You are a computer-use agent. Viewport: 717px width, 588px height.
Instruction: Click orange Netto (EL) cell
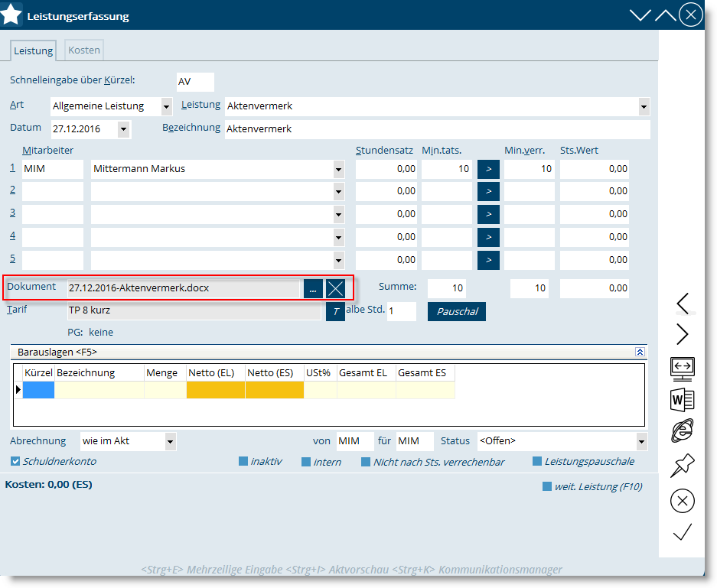[215, 390]
